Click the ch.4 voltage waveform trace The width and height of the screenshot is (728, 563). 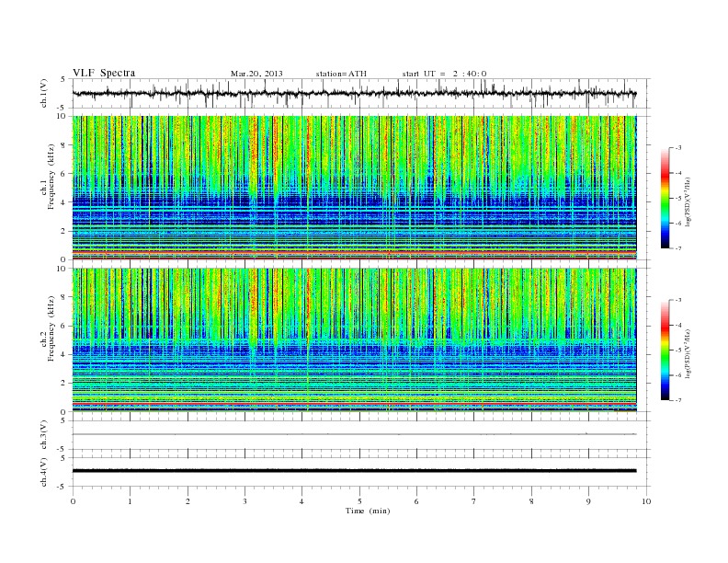pos(355,471)
